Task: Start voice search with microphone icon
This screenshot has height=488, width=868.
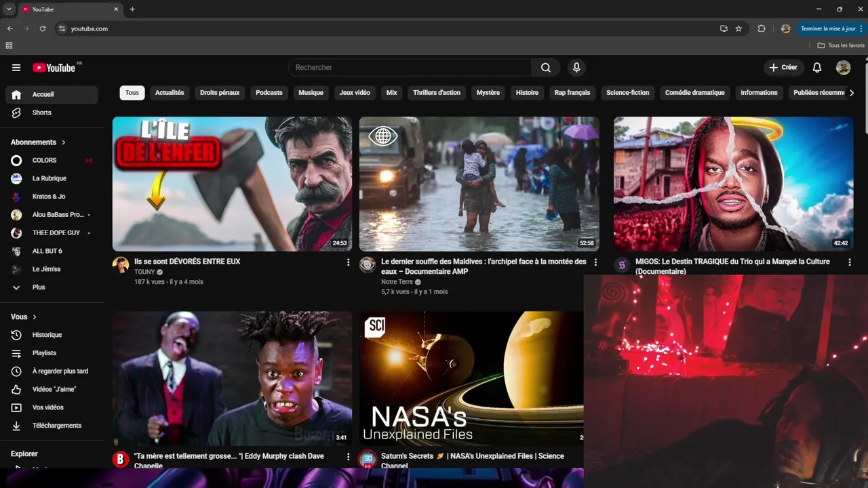Action: pyautogui.click(x=576, y=67)
